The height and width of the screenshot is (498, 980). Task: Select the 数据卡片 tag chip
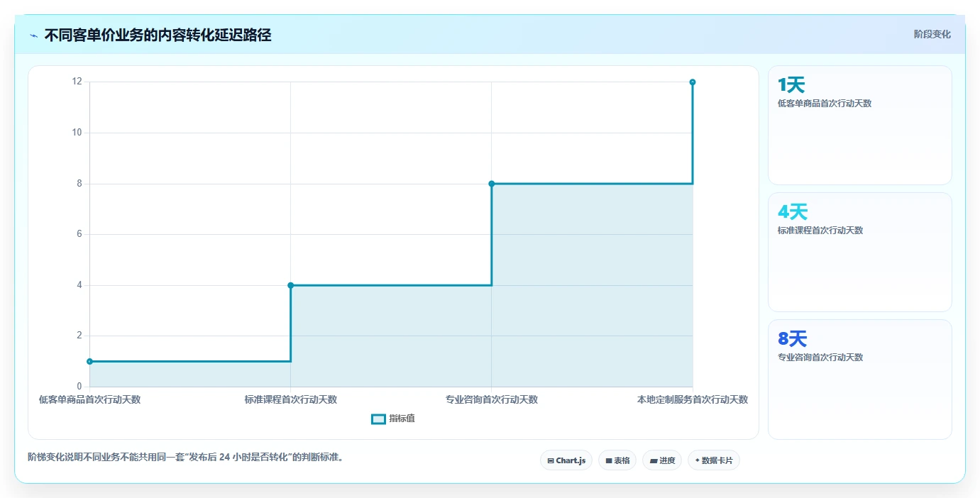[x=714, y=460]
